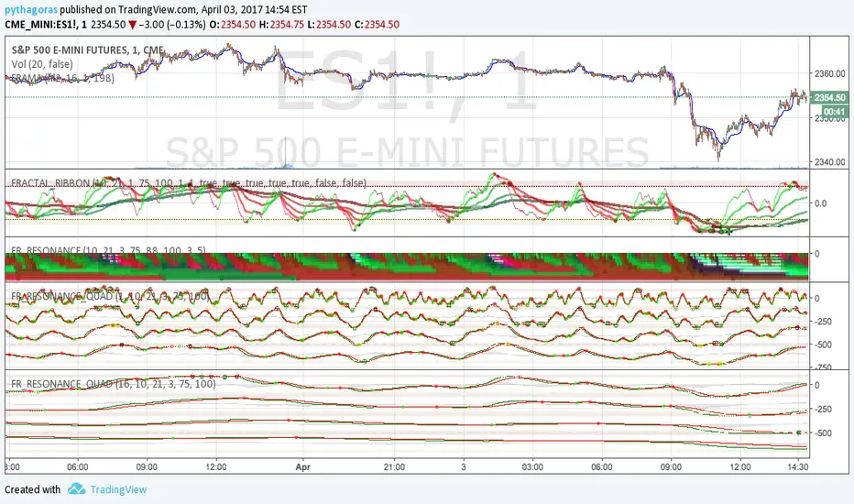
Task: Click the 06:00 time label at far left
Action: (x=77, y=467)
